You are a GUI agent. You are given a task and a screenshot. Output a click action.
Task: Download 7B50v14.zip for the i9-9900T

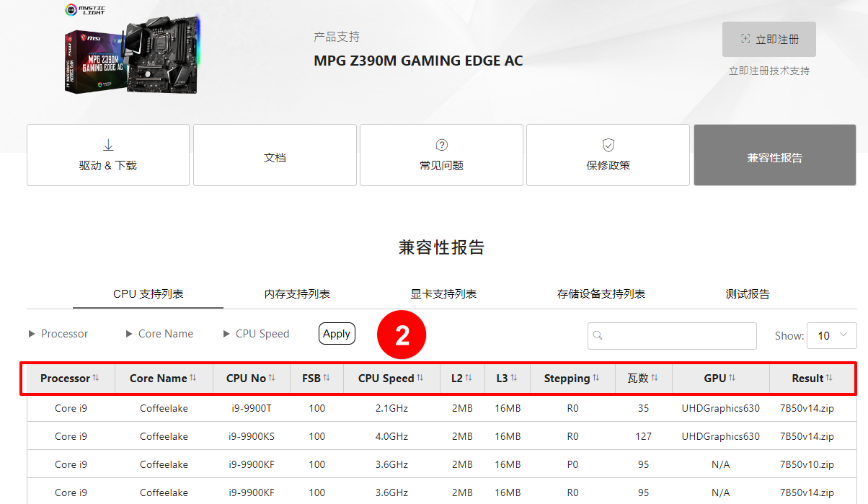807,407
